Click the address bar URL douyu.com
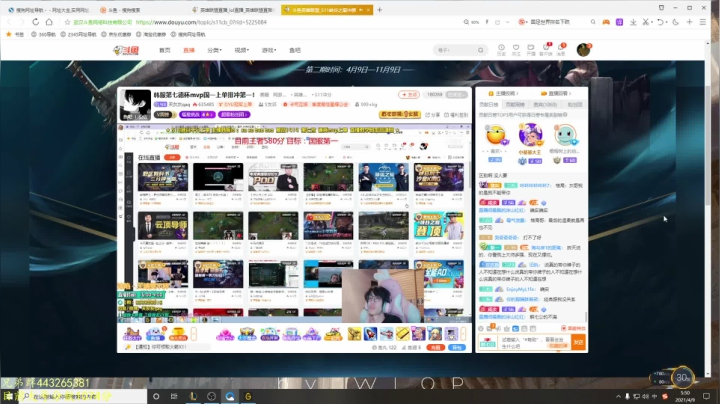The height and width of the screenshot is (404, 720). click(201, 22)
